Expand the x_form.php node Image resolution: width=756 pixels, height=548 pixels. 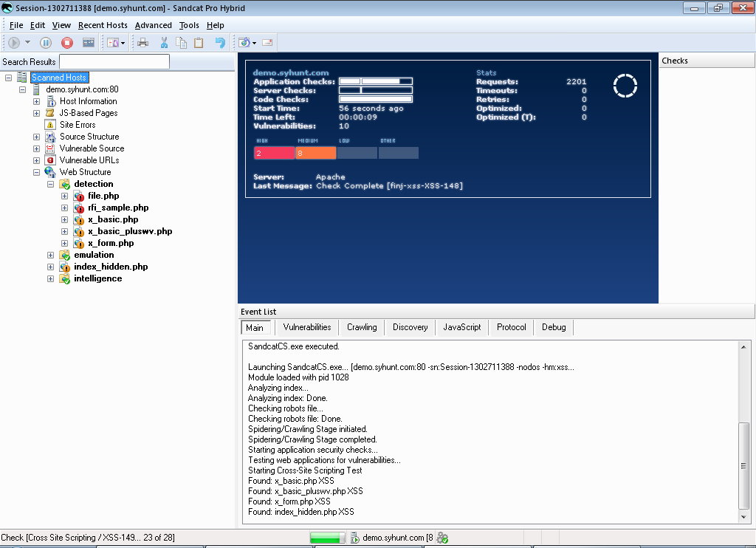64,243
